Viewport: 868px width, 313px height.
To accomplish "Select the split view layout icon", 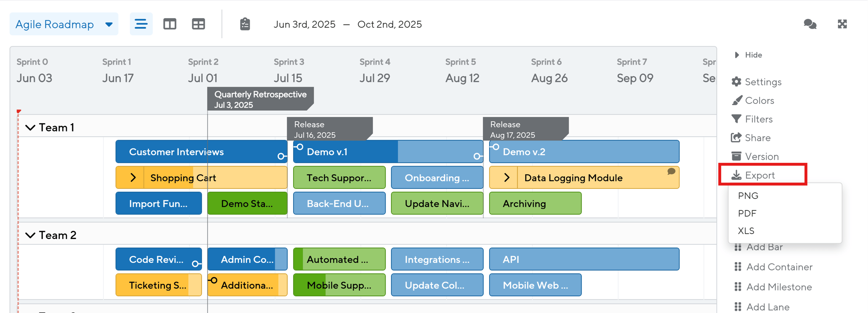I will click(x=169, y=24).
